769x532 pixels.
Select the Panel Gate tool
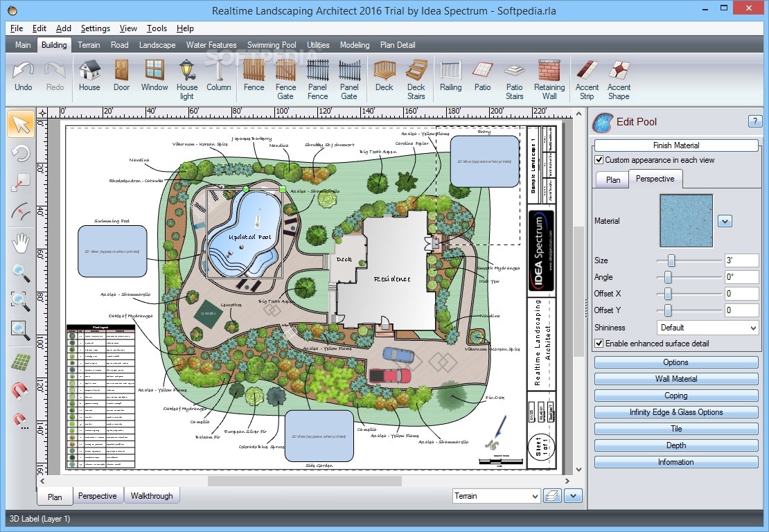349,80
